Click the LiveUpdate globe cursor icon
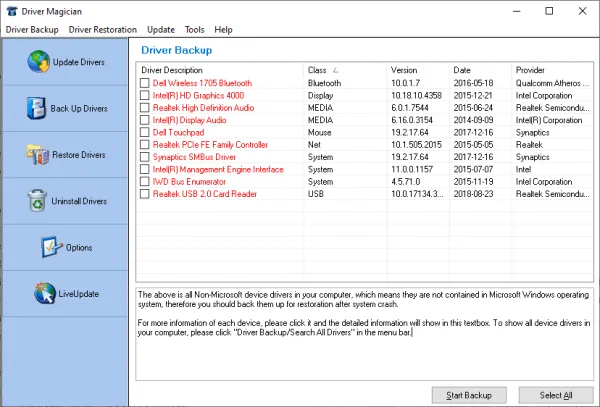Image resolution: width=600 pixels, height=407 pixels. 45,293
